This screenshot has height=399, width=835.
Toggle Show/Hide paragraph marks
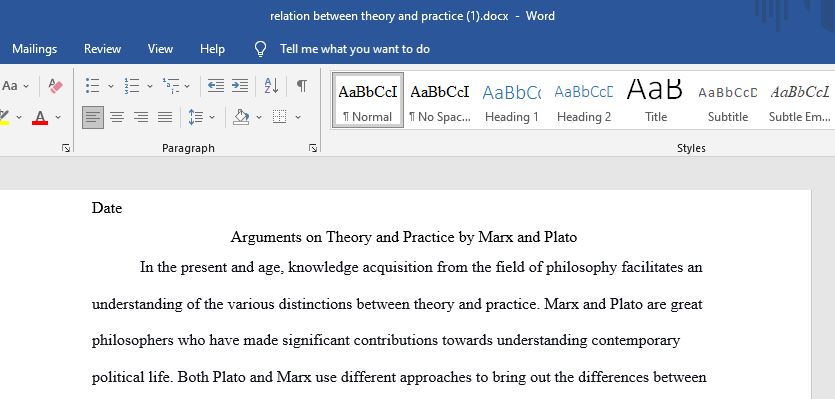[301, 86]
